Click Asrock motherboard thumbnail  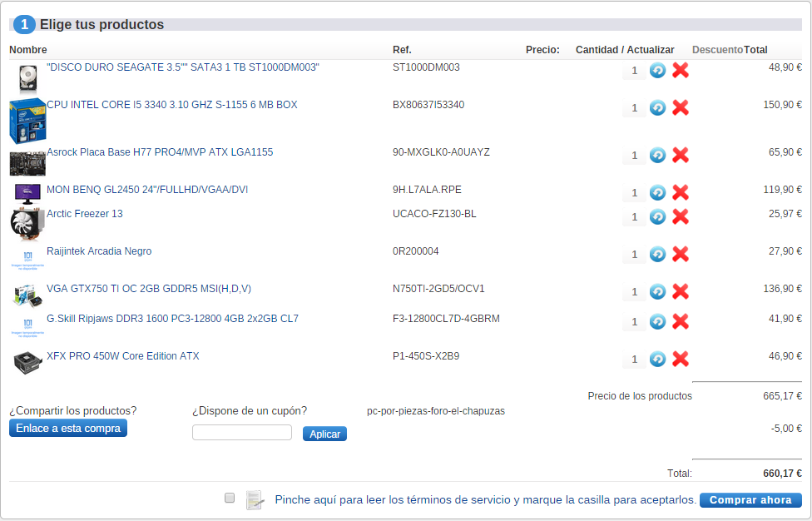27,163
